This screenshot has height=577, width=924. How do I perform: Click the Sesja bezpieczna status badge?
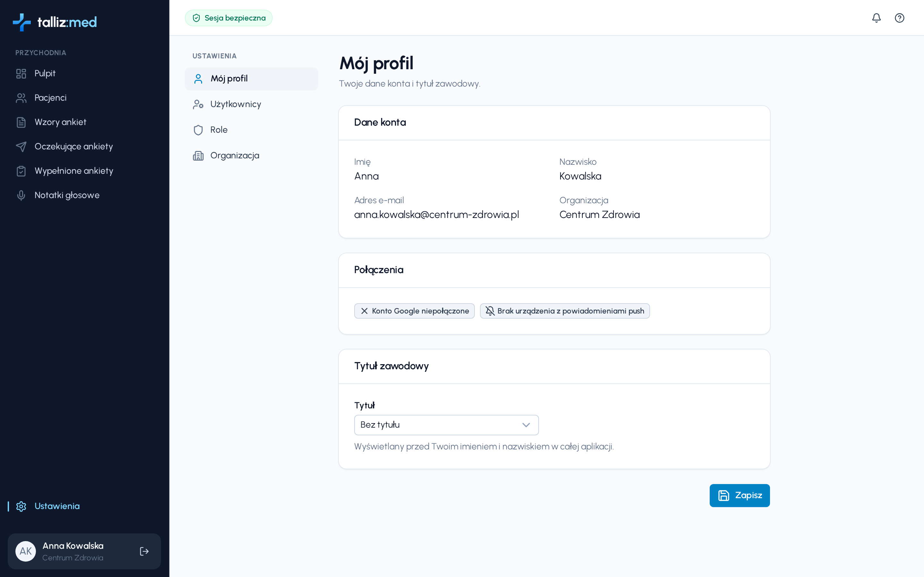pyautogui.click(x=228, y=18)
